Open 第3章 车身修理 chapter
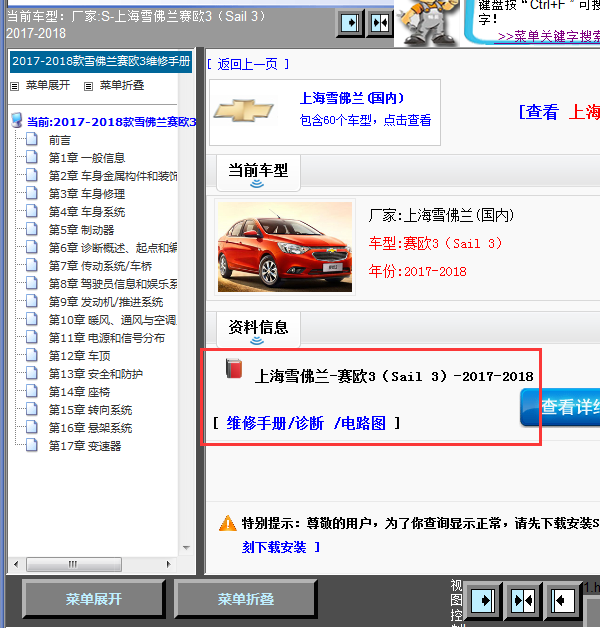Image resolution: width=600 pixels, height=628 pixels. (x=87, y=194)
